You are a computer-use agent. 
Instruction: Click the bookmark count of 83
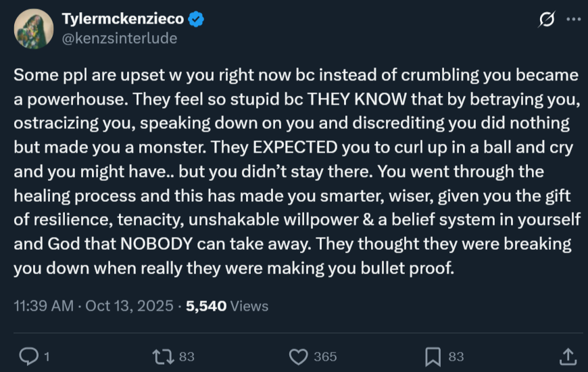pyautogui.click(x=456, y=356)
